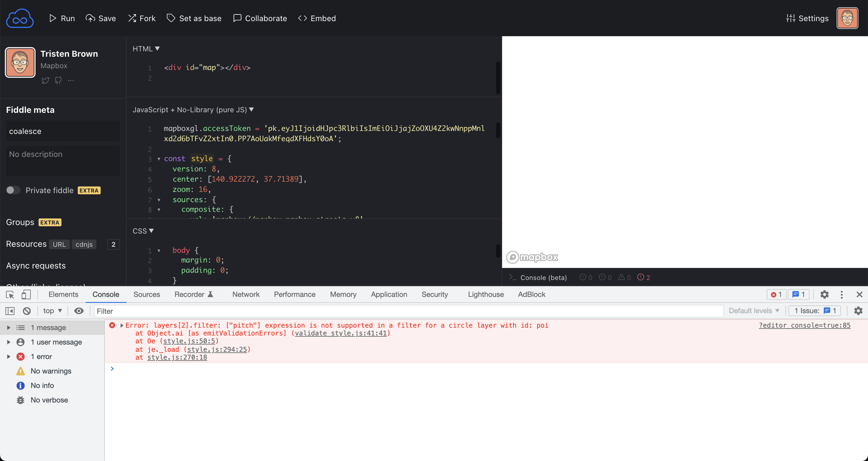Switch to the Memory tab
Viewport: 868px width, 461px height.
[343, 294]
